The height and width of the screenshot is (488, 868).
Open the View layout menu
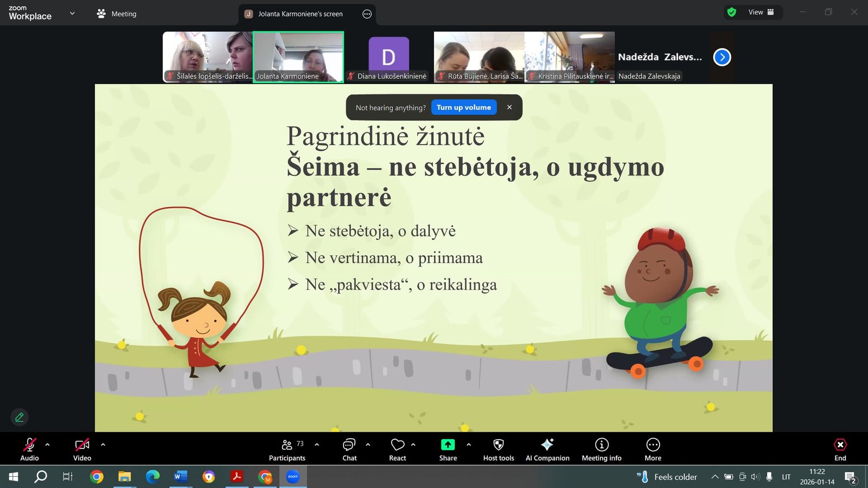tap(761, 12)
